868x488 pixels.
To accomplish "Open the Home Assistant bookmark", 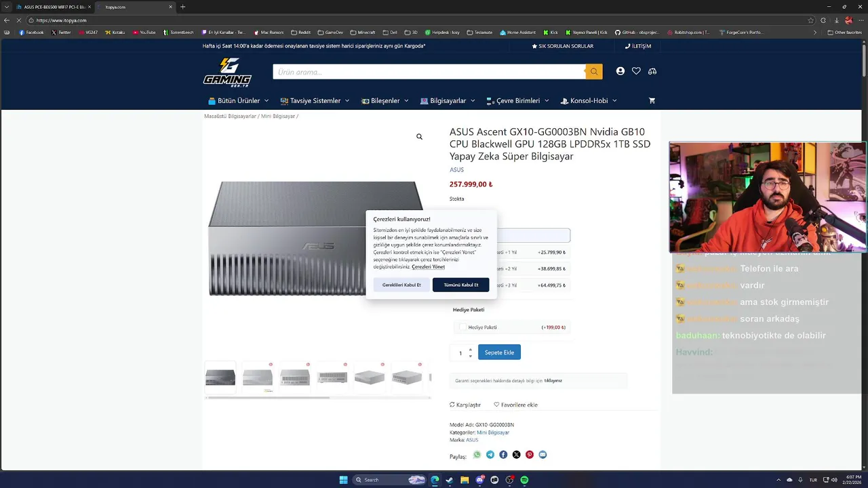I will 517,33.
